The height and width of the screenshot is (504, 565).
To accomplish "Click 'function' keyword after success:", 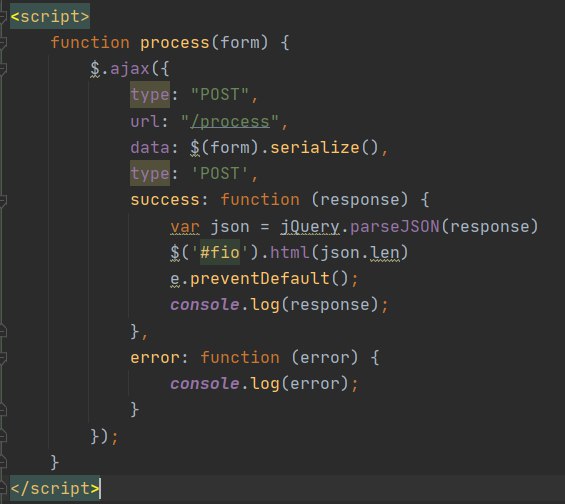I will pos(260,200).
